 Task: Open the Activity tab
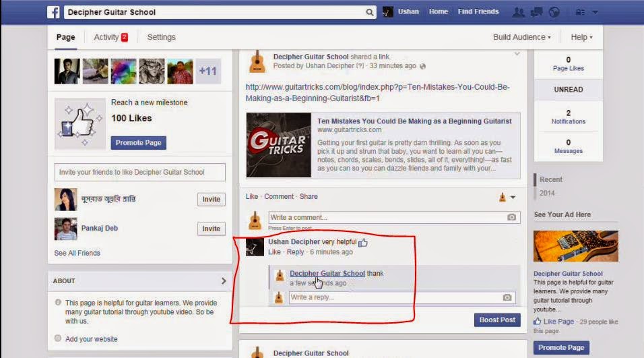[x=111, y=37]
